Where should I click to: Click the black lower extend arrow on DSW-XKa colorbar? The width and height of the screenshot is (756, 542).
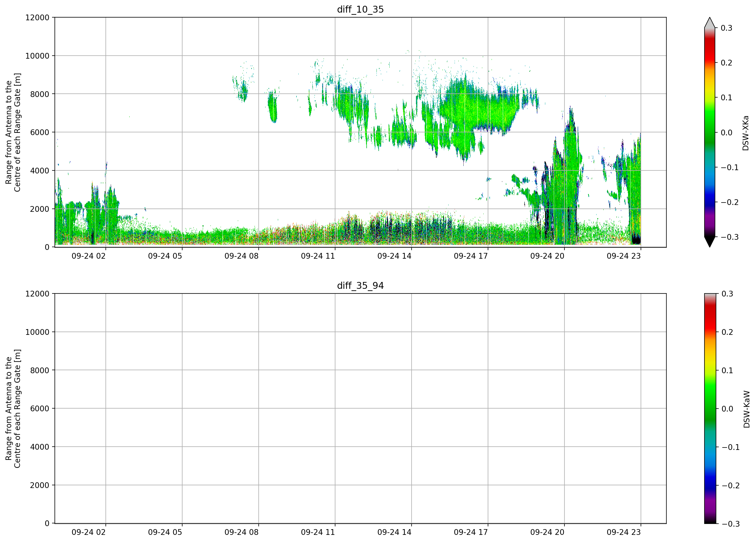(710, 242)
